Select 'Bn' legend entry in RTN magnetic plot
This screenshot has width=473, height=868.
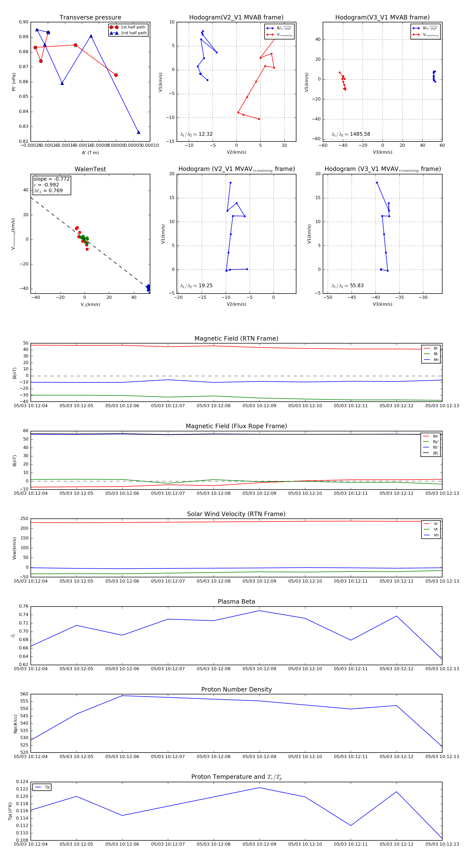click(431, 360)
